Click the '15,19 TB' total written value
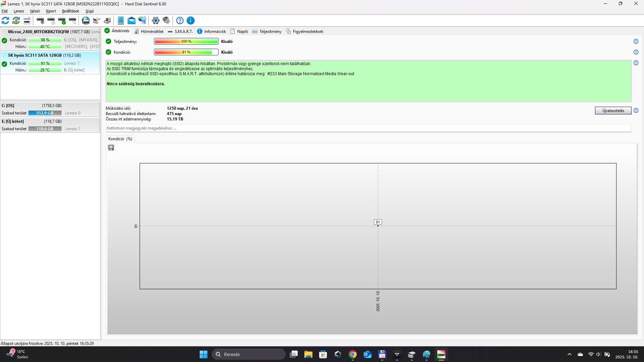644x362 pixels. 175,119
